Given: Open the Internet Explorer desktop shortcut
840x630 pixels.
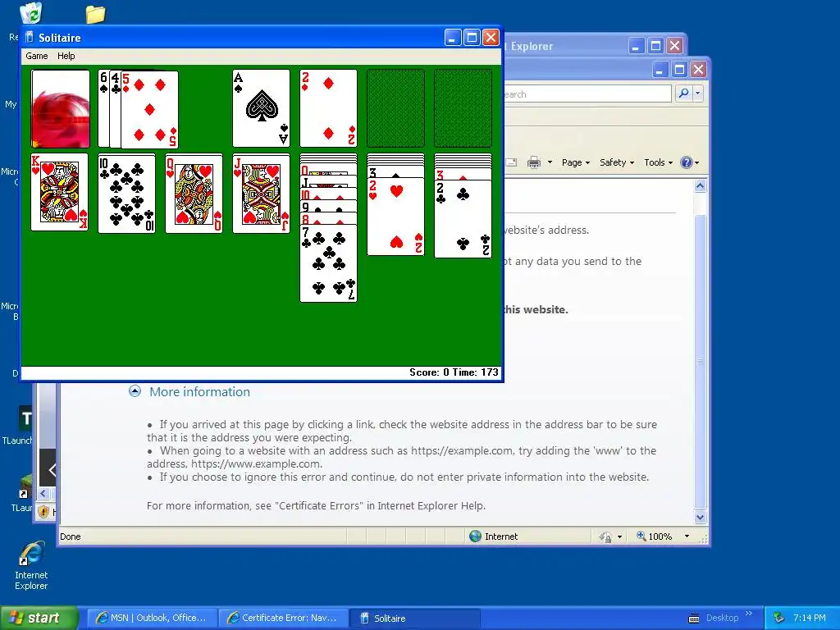Looking at the screenshot, I should pyautogui.click(x=31, y=566).
